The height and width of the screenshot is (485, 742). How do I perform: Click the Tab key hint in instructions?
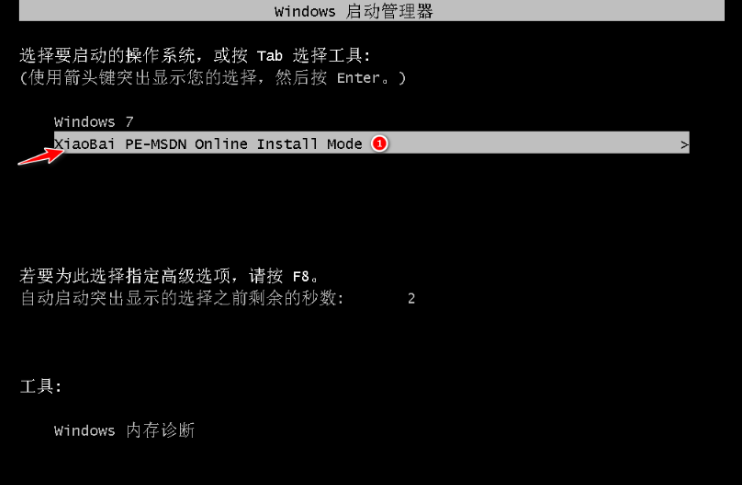pos(270,56)
